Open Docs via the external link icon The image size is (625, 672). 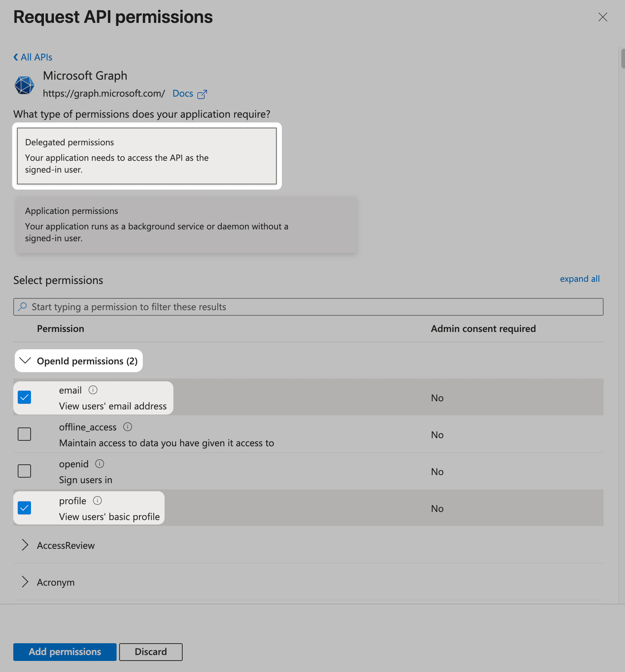tap(202, 94)
